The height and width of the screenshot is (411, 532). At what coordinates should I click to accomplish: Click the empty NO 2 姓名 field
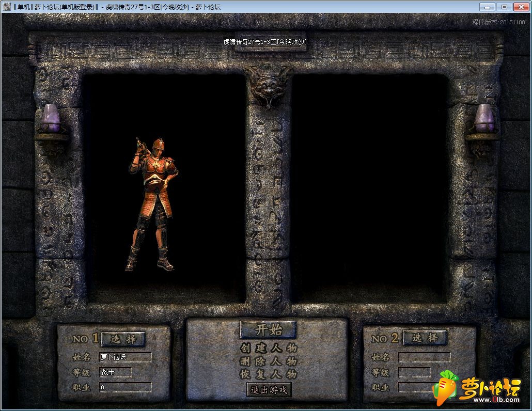pos(424,357)
